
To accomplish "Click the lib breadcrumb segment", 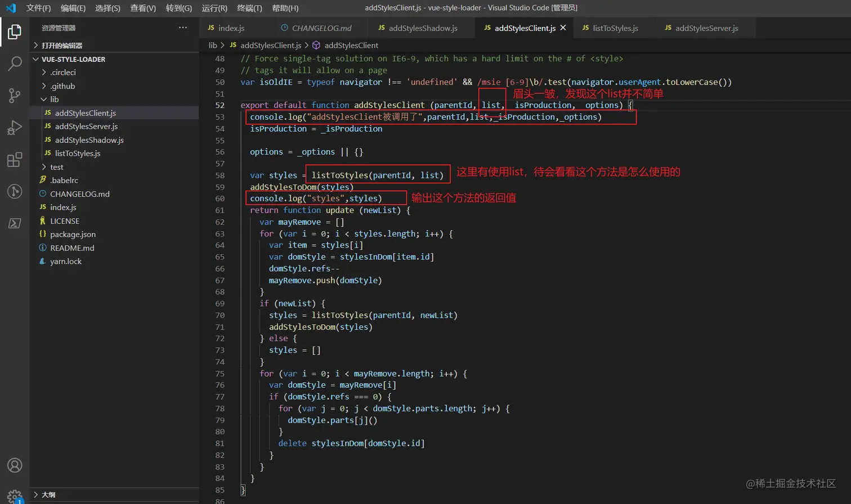I will [213, 45].
